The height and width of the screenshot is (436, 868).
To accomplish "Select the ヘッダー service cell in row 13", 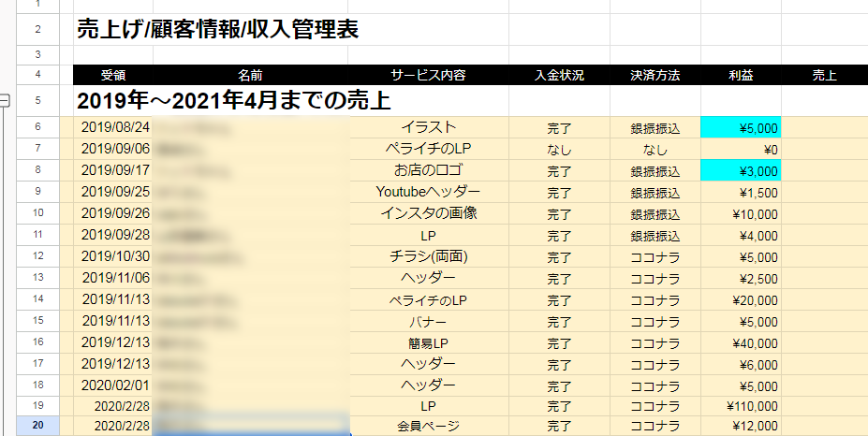I will (x=428, y=278).
